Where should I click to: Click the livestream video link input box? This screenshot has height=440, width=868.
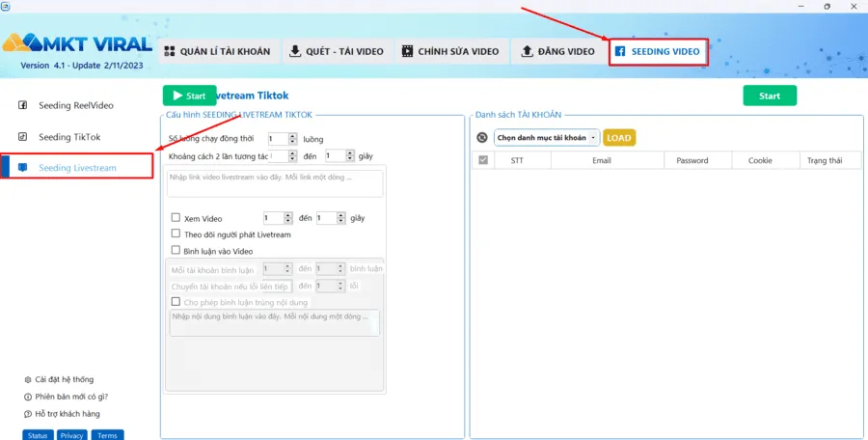tap(275, 182)
